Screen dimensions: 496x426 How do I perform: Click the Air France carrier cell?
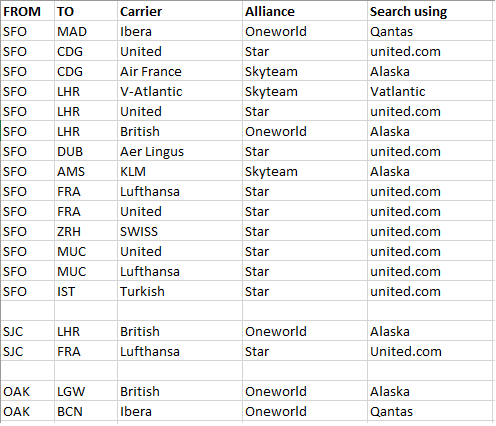click(x=180, y=71)
